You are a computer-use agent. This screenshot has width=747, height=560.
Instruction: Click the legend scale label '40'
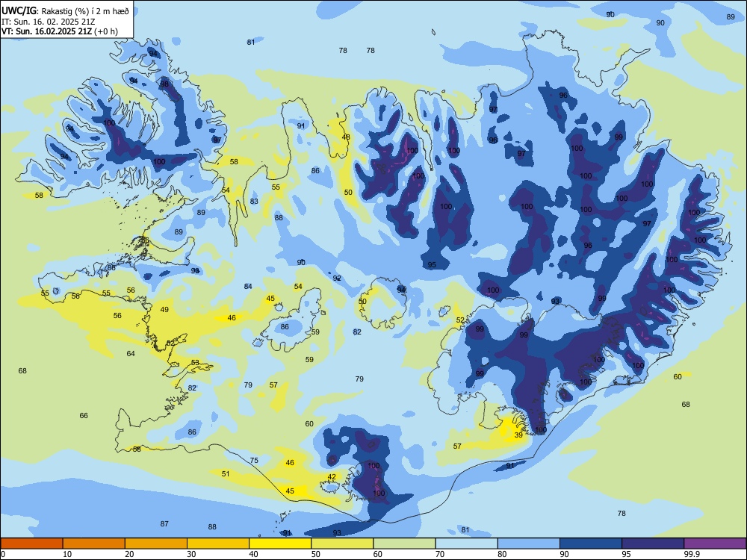253,554
